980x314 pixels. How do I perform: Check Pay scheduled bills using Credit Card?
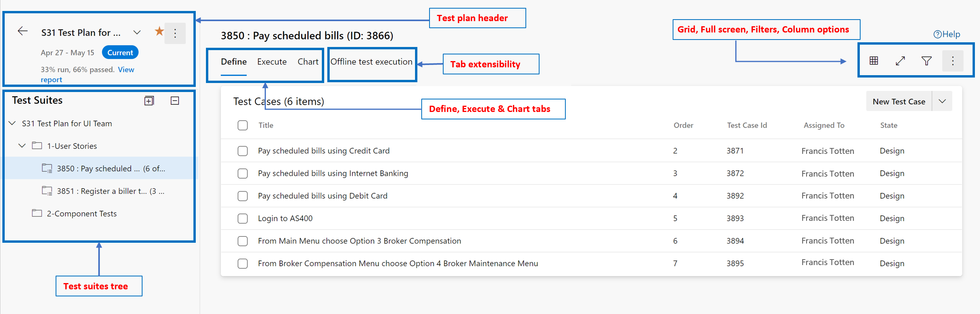click(243, 151)
